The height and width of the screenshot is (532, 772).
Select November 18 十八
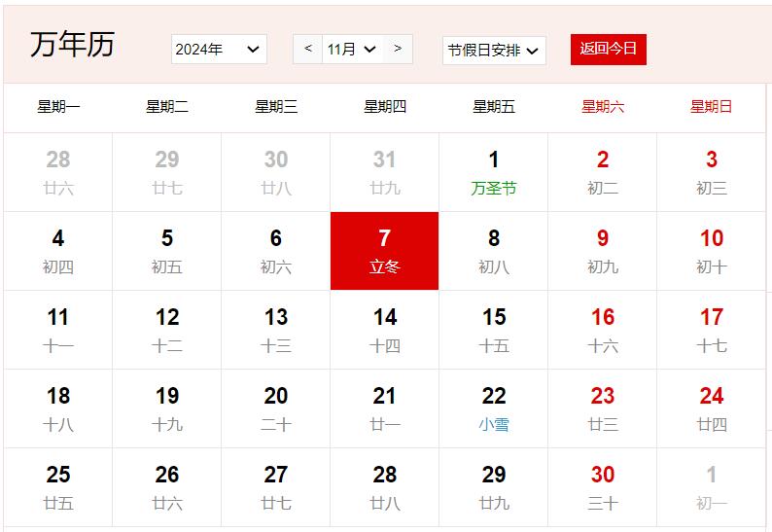coord(58,408)
